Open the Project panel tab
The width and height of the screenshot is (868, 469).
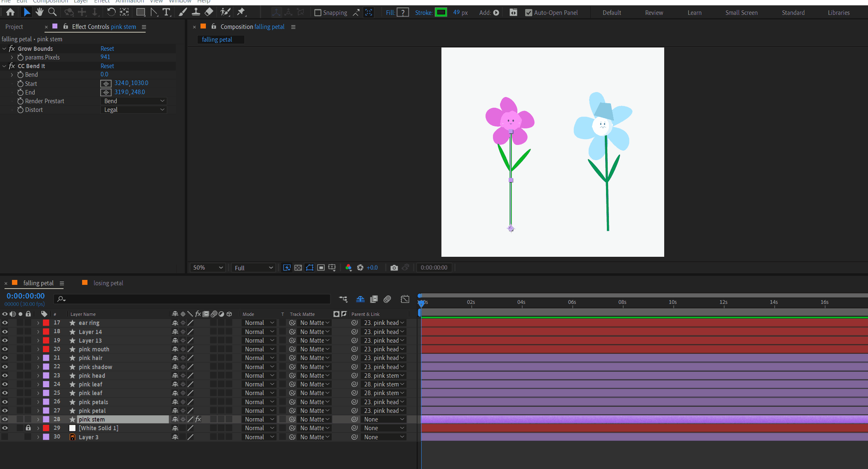14,27
